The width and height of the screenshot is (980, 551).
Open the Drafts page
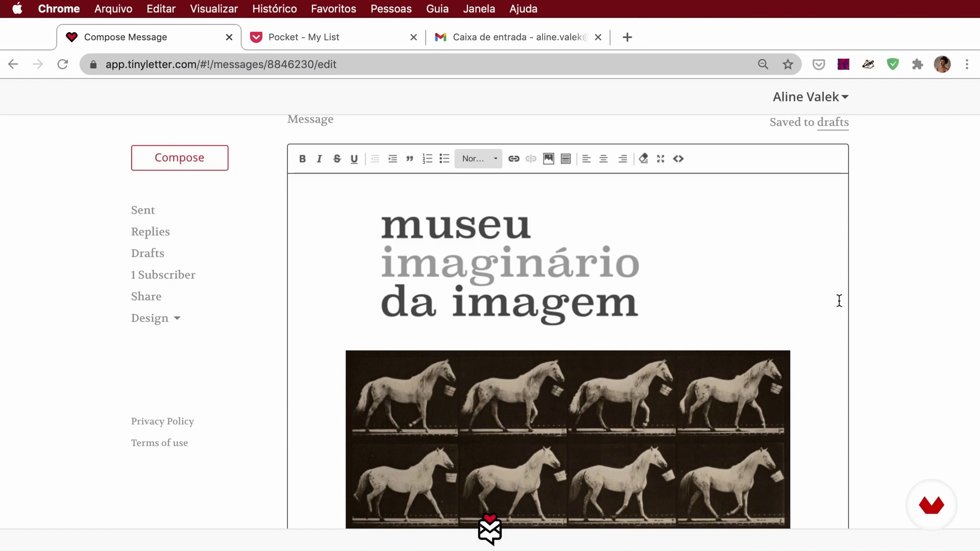tap(148, 253)
